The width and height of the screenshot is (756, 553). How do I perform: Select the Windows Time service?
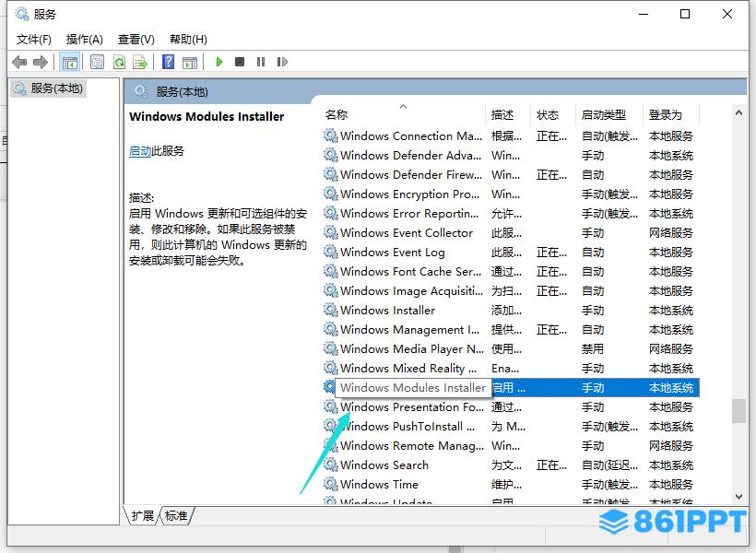pyautogui.click(x=510, y=484)
